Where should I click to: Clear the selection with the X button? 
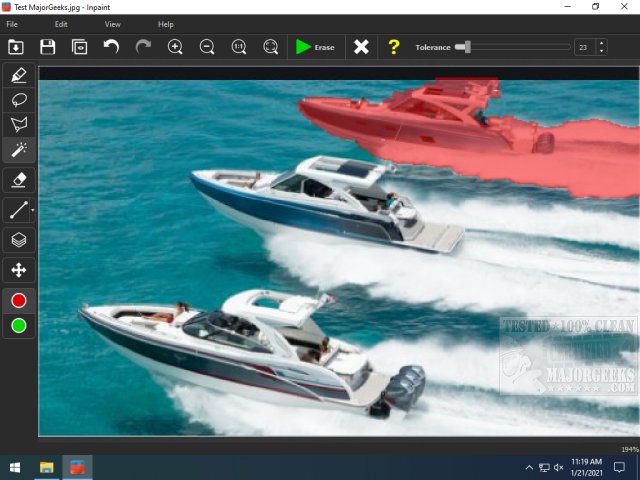[361, 47]
